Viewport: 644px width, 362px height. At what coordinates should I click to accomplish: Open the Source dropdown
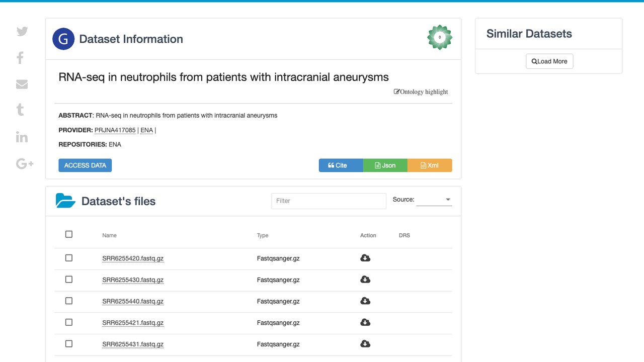434,200
